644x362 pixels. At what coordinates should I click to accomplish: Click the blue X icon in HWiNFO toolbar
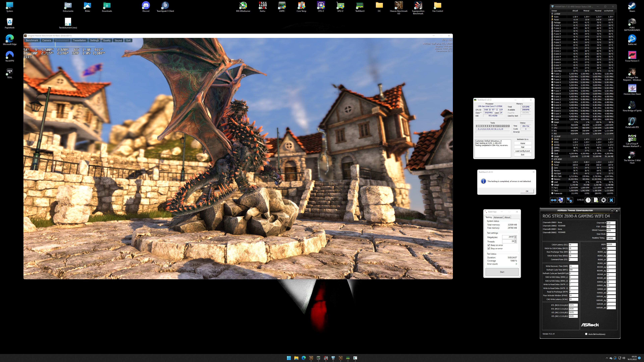pyautogui.click(x=611, y=200)
